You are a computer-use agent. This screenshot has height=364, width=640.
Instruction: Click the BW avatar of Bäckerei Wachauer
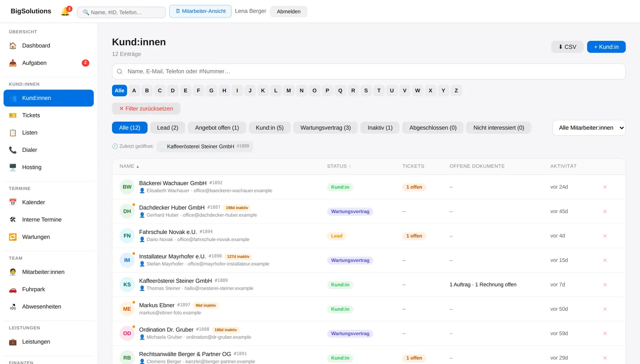127,187
